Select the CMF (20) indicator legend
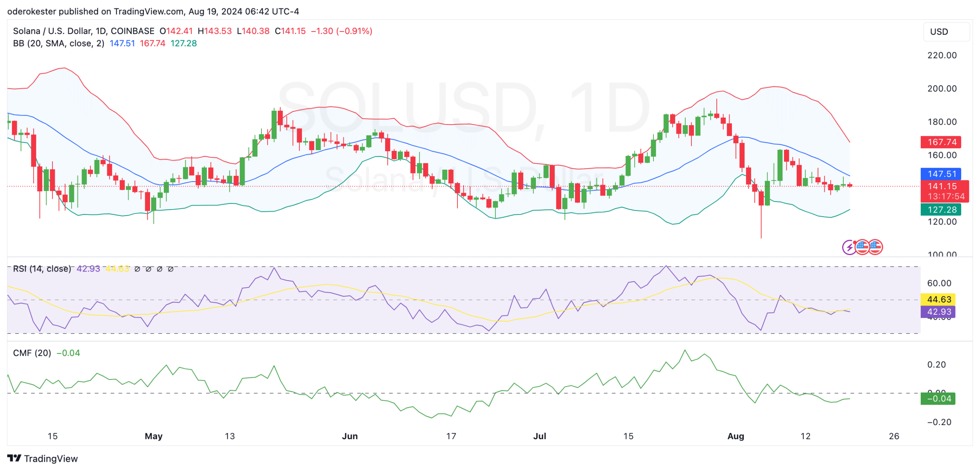The height and width of the screenshot is (471, 980). click(x=32, y=353)
